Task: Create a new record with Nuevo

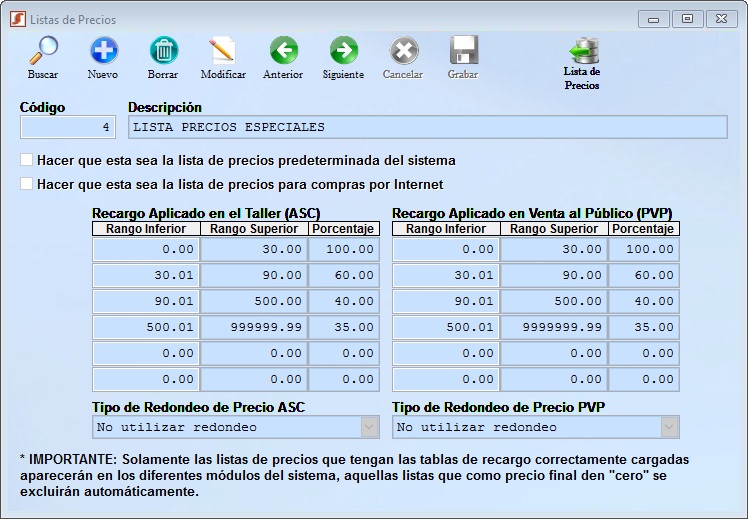Action: pos(103,52)
